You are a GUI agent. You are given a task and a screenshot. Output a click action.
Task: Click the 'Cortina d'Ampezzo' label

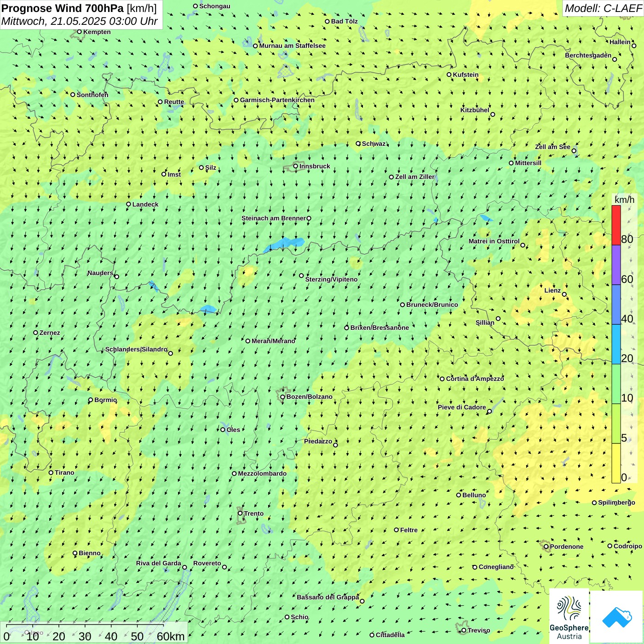click(475, 379)
